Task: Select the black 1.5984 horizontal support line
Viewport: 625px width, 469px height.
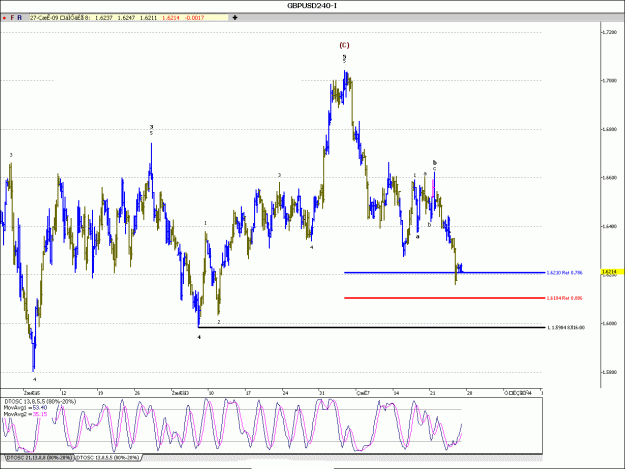Action: (x=371, y=327)
